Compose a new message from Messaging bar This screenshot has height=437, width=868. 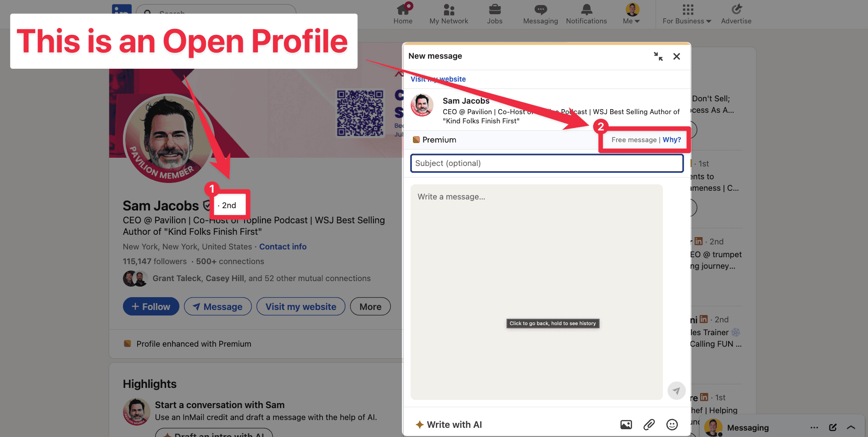click(833, 427)
